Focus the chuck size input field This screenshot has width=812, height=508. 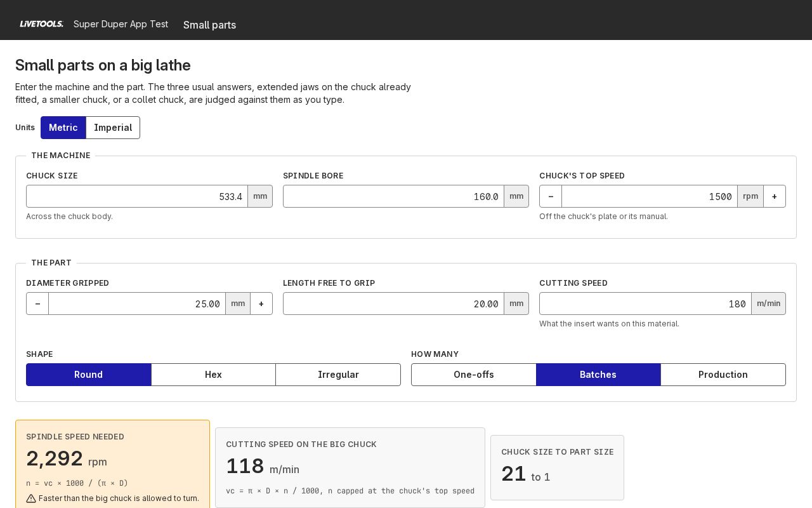pos(137,196)
